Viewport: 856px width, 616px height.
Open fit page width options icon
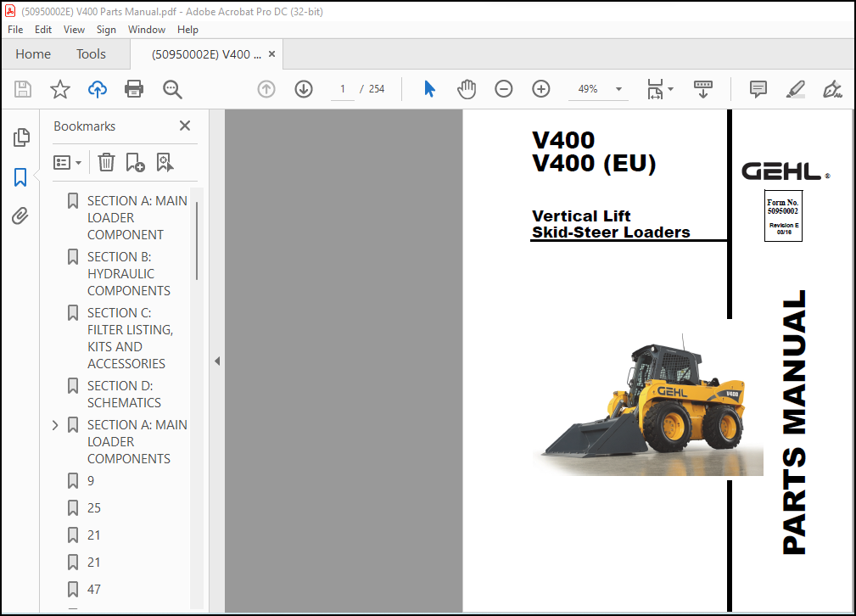[x=660, y=89]
